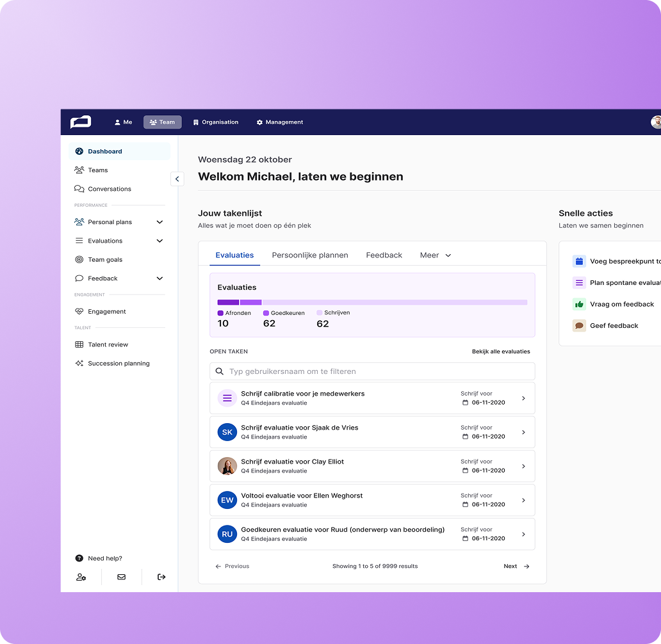The height and width of the screenshot is (644, 661).
Task: Open Goedkeuren evaluatie voor Ruud task
Action: (x=372, y=535)
